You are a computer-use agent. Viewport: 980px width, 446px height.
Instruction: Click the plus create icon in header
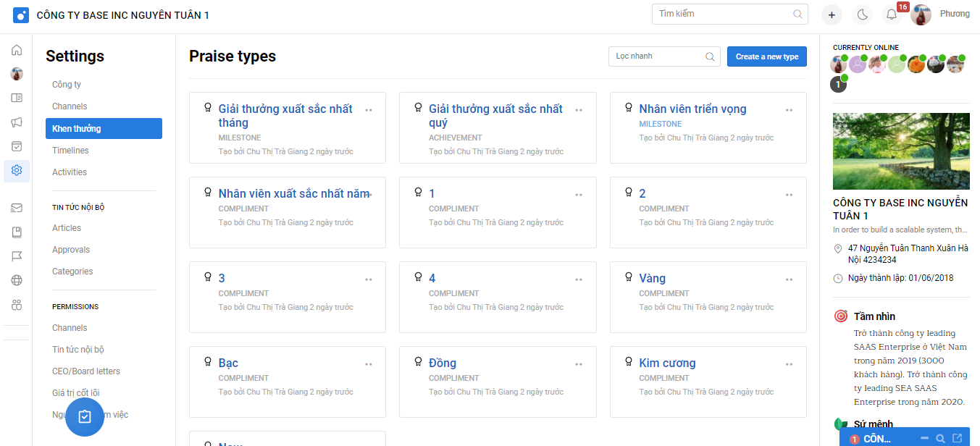832,14
